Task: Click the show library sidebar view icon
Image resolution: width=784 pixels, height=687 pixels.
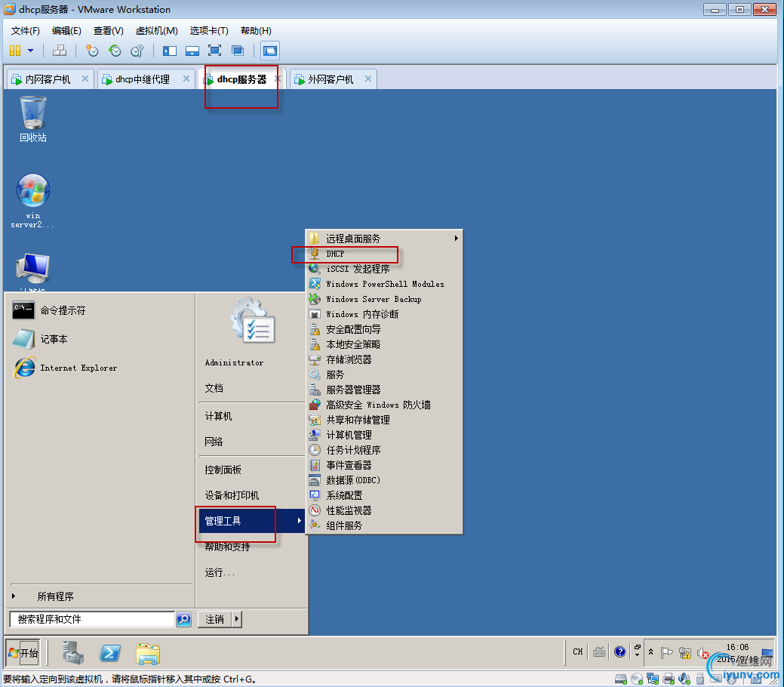Action: 170,51
